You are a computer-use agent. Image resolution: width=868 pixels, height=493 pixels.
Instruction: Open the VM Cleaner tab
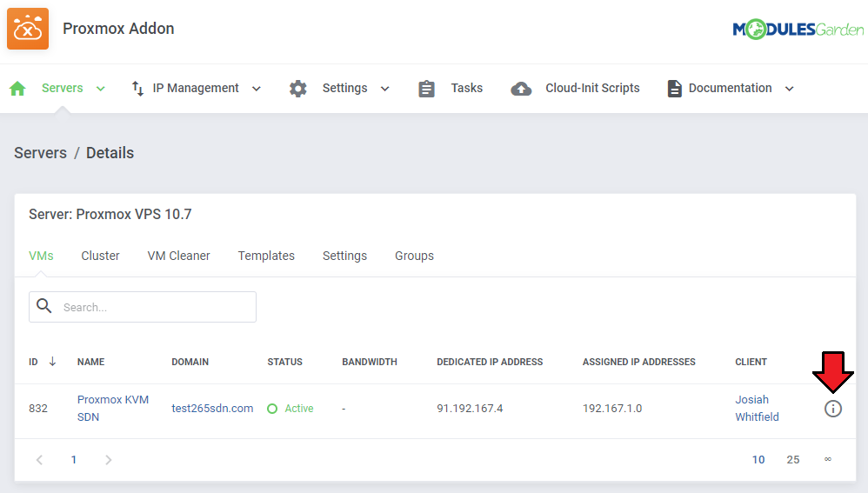[x=178, y=256]
